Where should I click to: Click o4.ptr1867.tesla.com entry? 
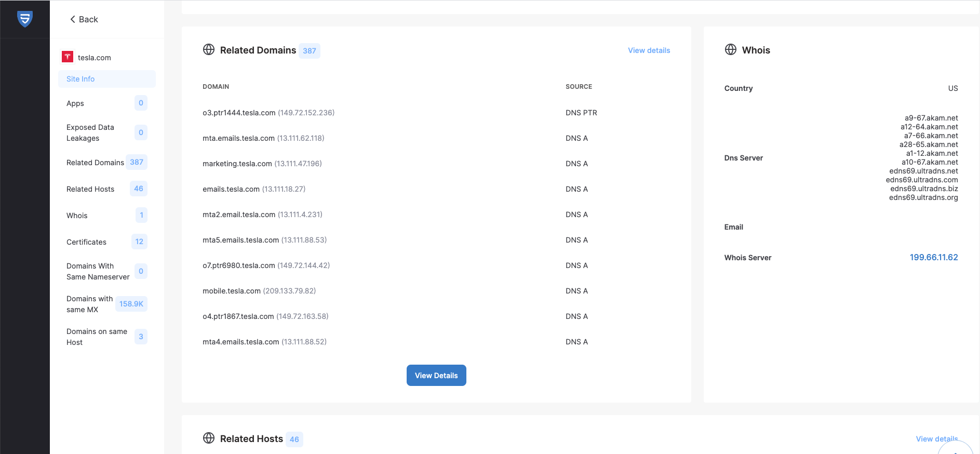(x=265, y=316)
